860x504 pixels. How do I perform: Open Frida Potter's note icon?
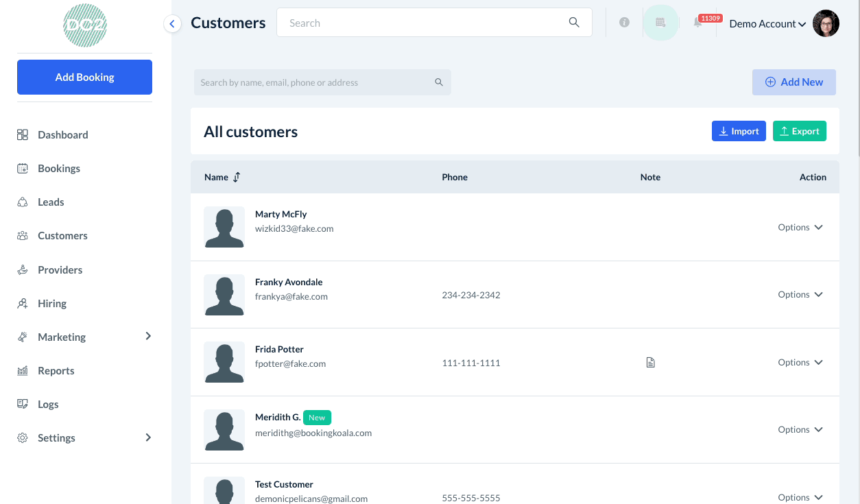[x=651, y=362]
